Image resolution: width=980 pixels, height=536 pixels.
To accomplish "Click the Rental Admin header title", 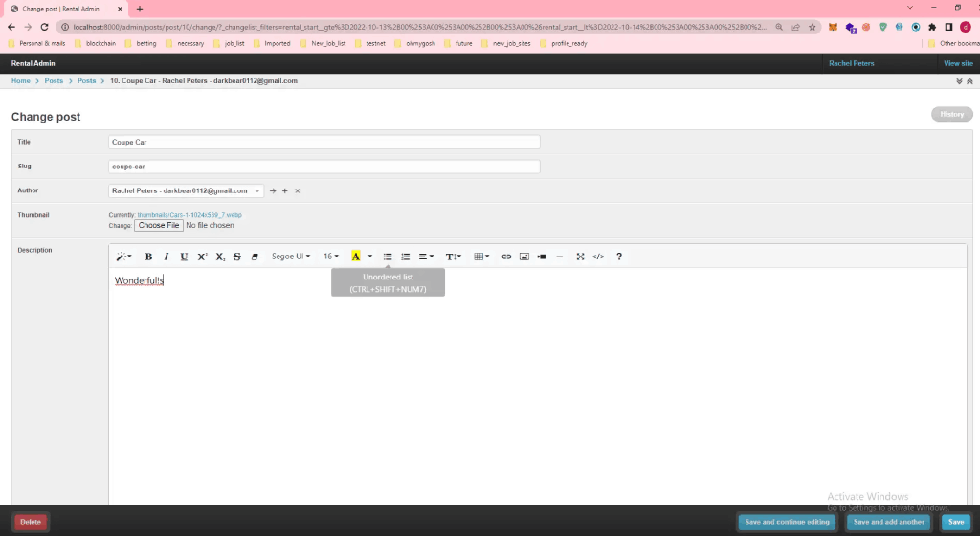I will point(33,63).
